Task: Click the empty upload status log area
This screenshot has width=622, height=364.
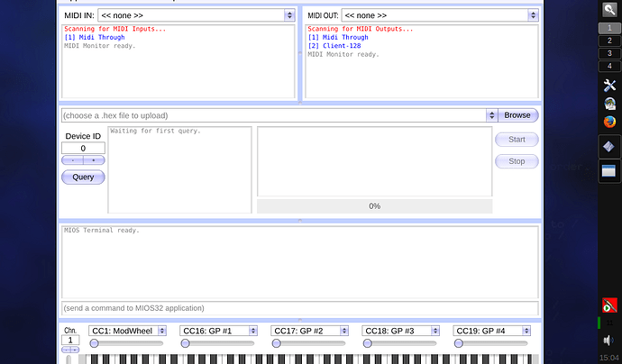Action: click(x=374, y=162)
